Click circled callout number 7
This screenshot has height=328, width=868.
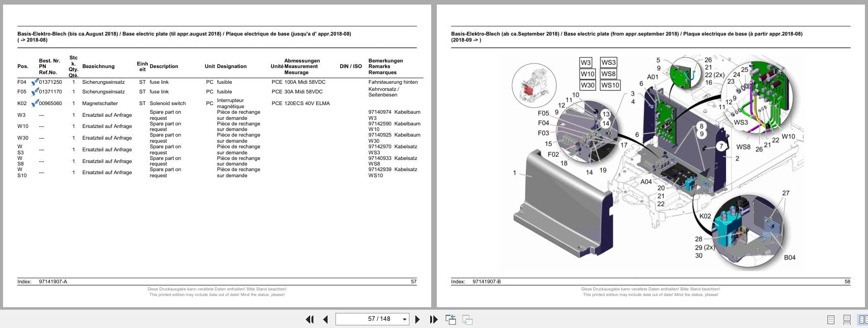(x=721, y=146)
